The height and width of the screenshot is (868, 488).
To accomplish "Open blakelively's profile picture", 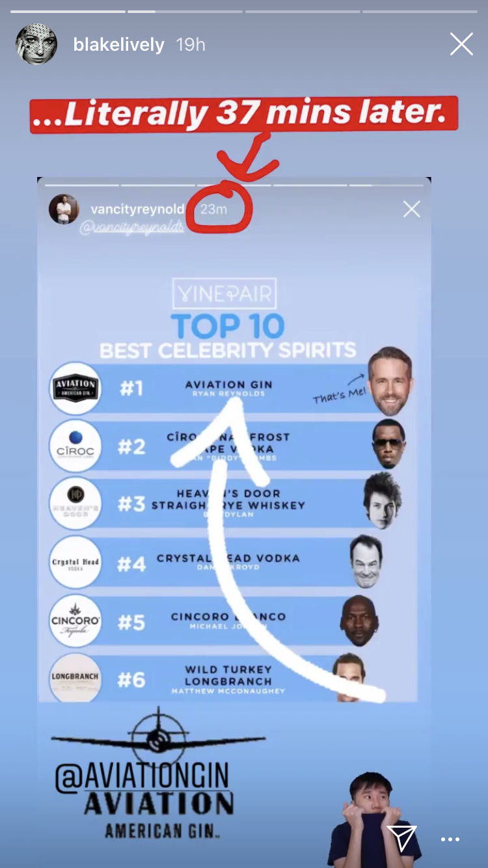I will click(36, 45).
